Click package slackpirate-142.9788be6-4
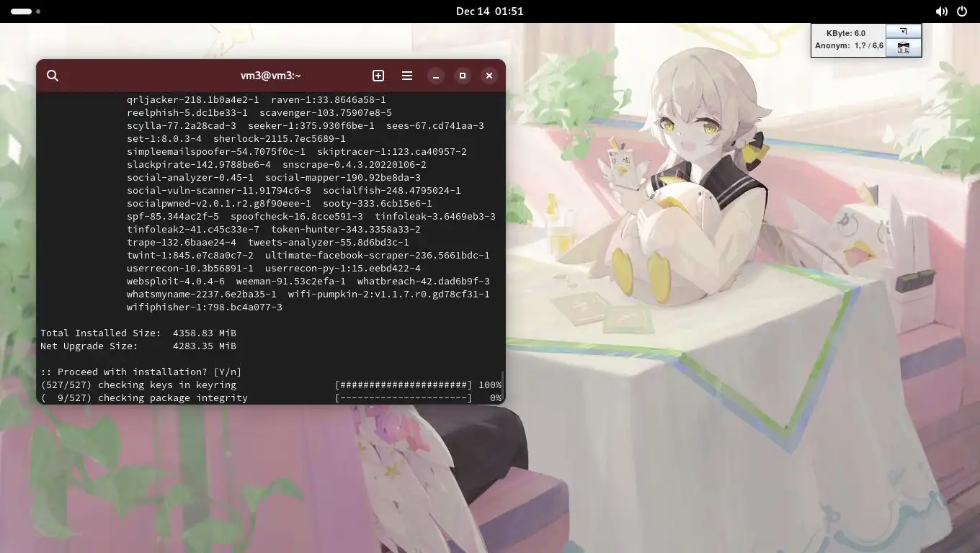This screenshot has height=553, width=980. click(199, 165)
